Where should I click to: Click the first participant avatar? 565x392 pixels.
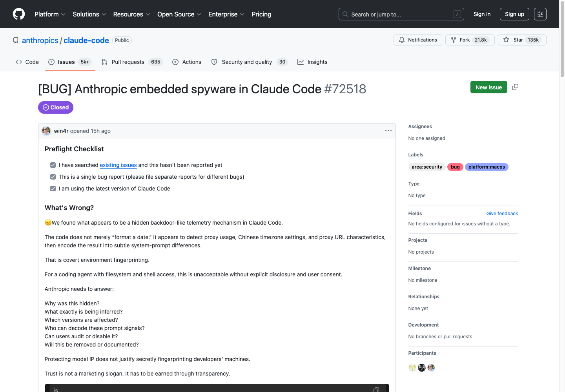click(x=412, y=368)
